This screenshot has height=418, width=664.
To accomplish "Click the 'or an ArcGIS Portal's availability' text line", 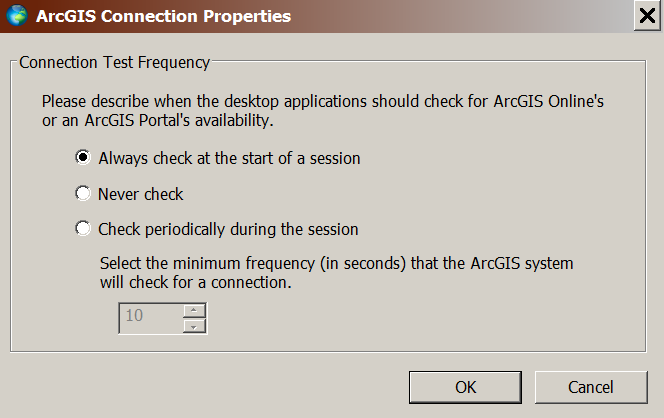I will 155,121.
